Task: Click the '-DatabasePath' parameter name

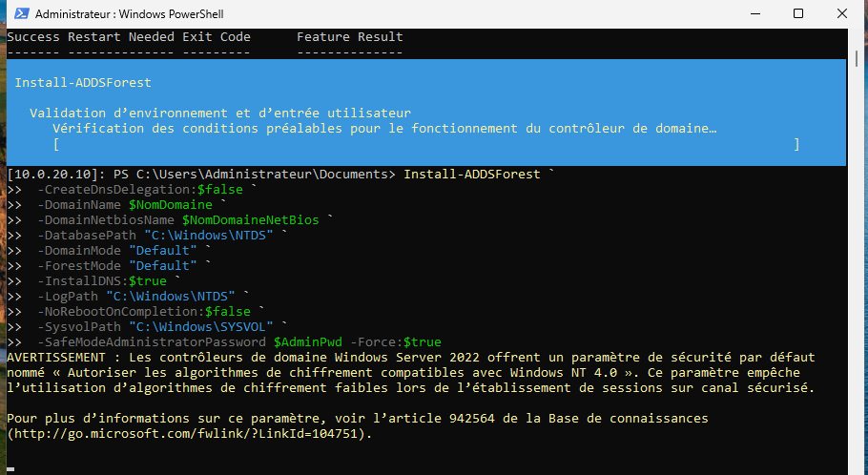Action: [87, 236]
